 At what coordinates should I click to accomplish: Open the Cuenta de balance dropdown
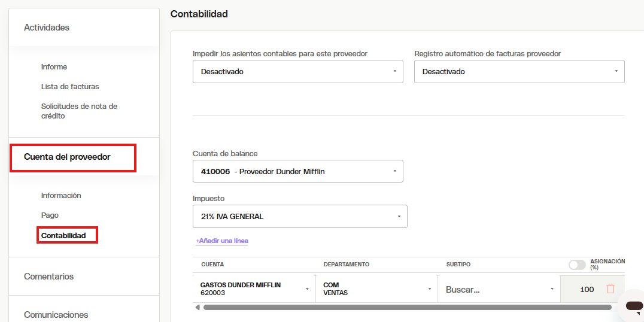click(298, 171)
